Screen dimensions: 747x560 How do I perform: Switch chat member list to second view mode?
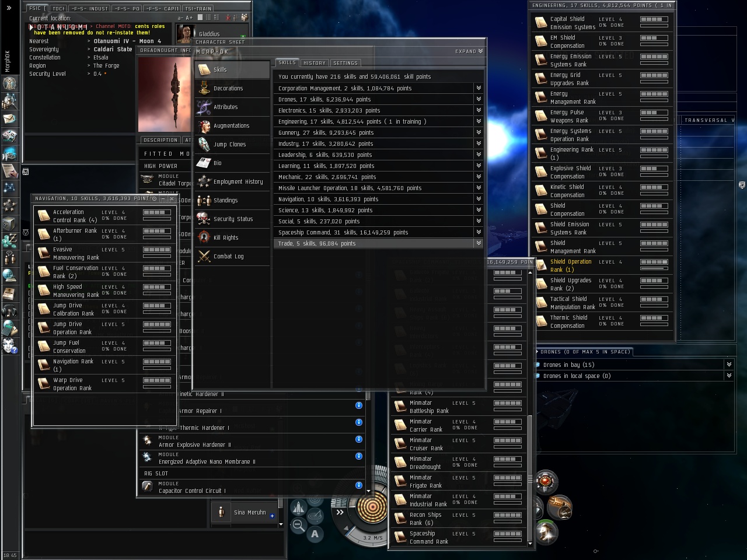(x=208, y=18)
